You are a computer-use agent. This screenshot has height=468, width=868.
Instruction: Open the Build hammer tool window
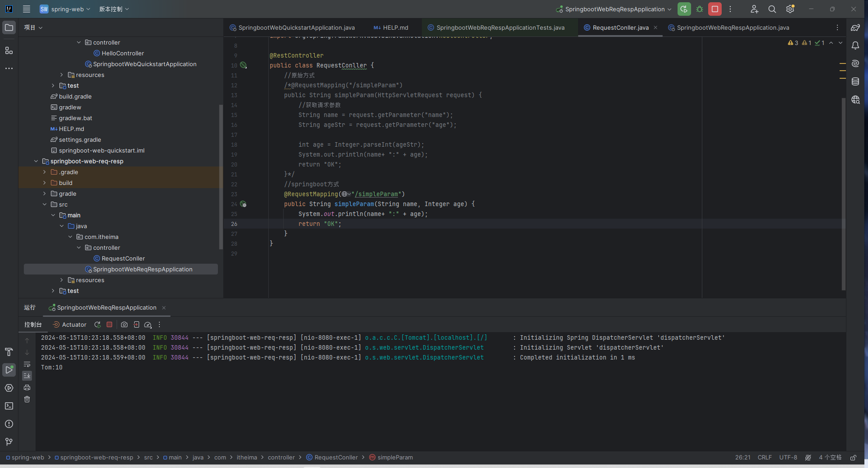tap(9, 352)
